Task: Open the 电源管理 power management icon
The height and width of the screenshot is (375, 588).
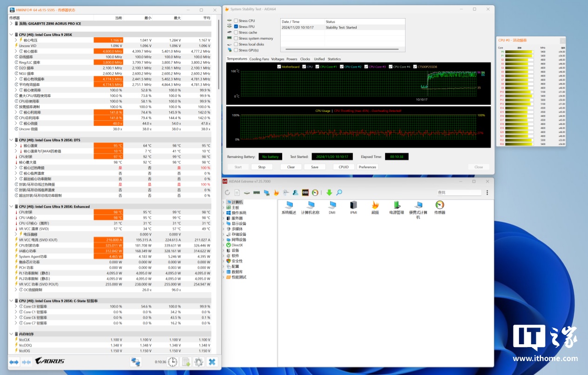Action: 397,205
